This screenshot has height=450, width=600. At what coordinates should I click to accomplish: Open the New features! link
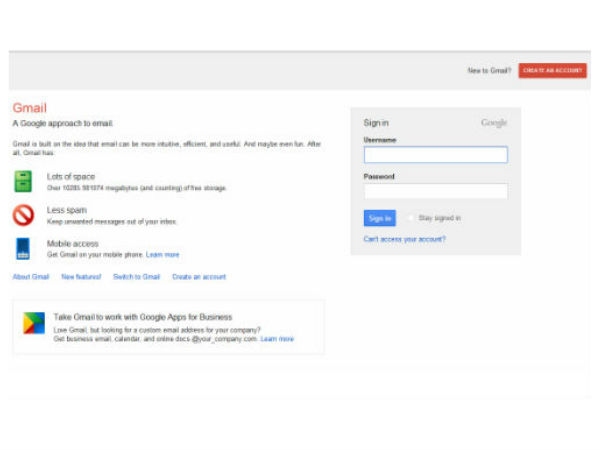point(81,277)
